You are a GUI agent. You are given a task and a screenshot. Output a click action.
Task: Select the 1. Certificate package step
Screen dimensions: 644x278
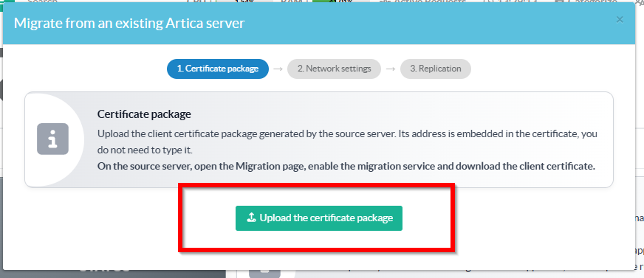coord(218,69)
